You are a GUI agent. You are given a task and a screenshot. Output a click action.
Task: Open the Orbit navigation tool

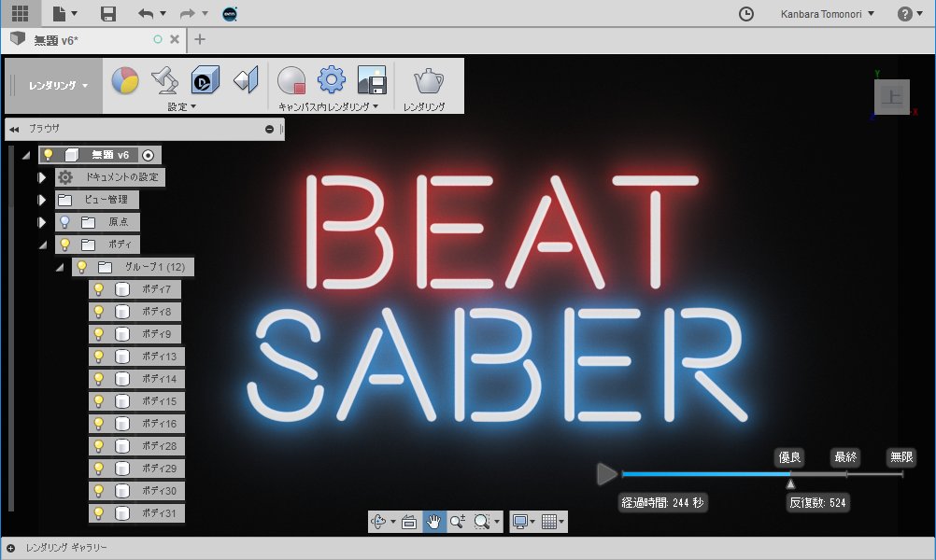click(x=378, y=522)
